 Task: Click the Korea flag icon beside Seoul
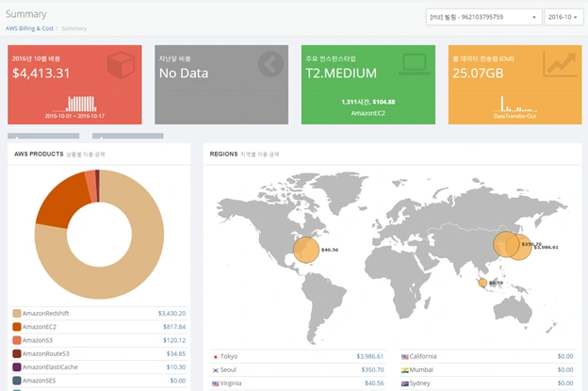pyautogui.click(x=215, y=370)
